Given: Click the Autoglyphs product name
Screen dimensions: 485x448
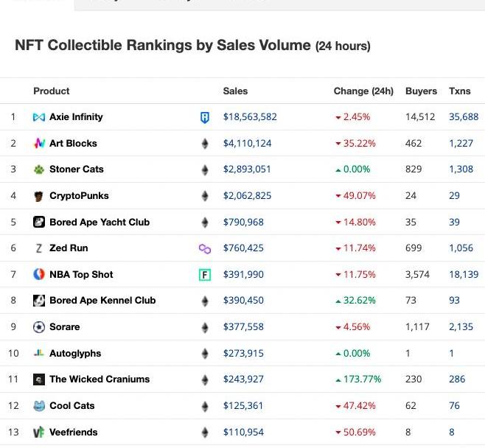Looking at the screenshot, I should [x=75, y=354].
